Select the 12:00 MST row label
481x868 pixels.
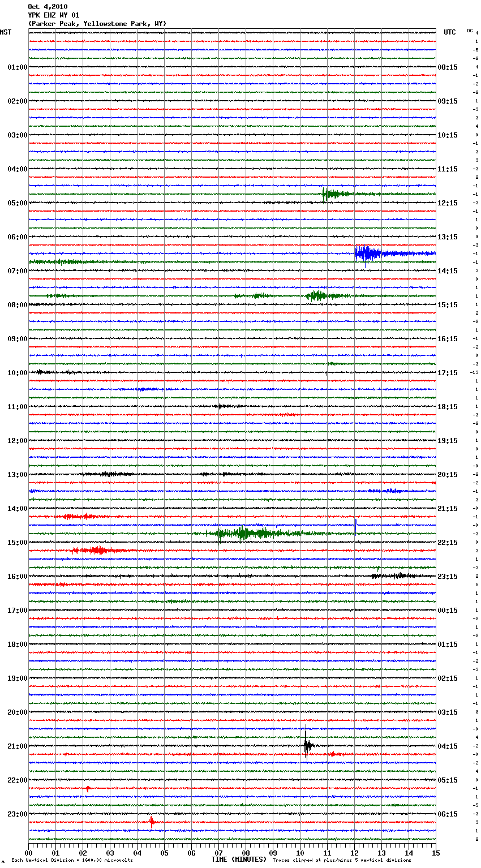point(18,441)
